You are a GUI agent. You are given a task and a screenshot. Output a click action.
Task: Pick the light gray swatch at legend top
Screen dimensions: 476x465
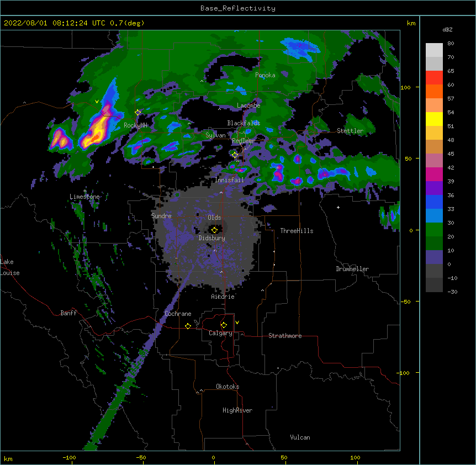click(434, 50)
